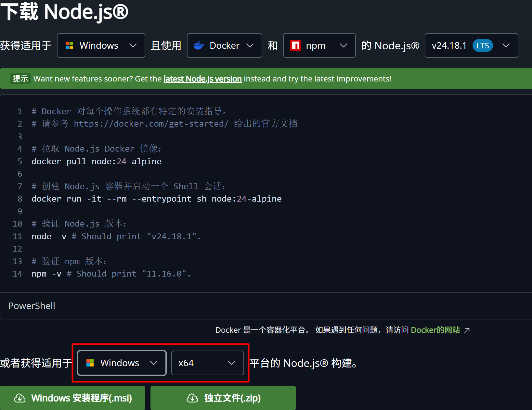Click the 'docker pull node:24-alpine' code line
This screenshot has width=532, height=410.
[x=97, y=161]
